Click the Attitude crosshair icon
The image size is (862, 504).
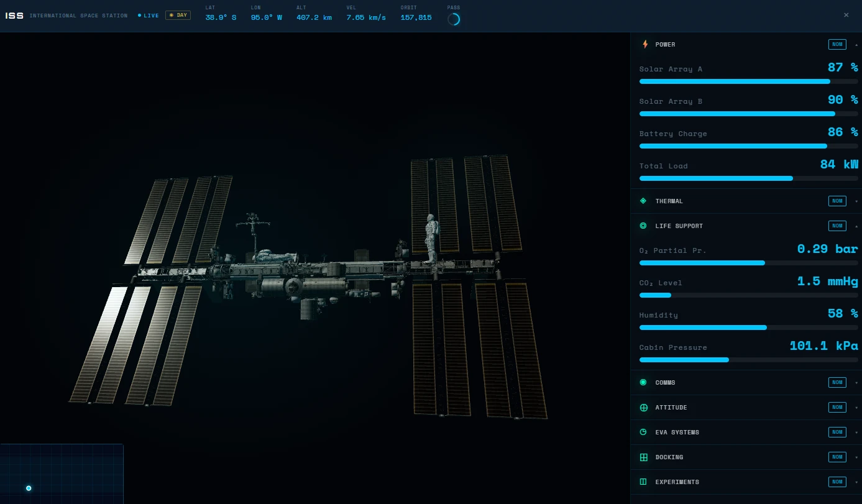(643, 407)
